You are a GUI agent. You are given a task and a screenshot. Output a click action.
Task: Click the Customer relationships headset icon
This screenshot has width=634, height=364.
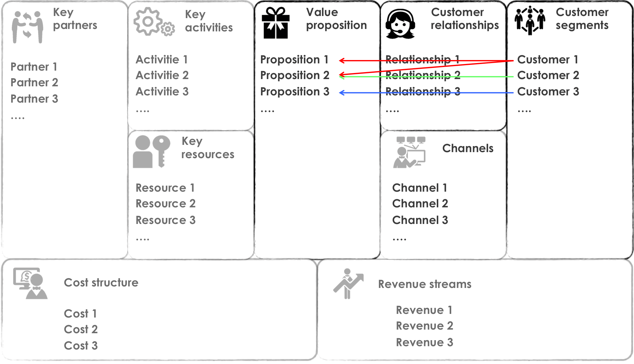point(401,24)
